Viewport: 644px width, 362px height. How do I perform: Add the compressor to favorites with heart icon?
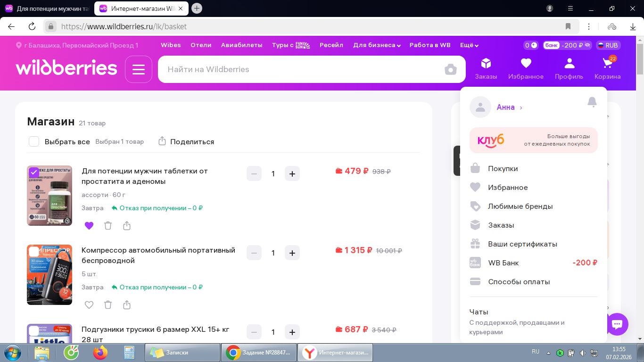click(x=89, y=305)
